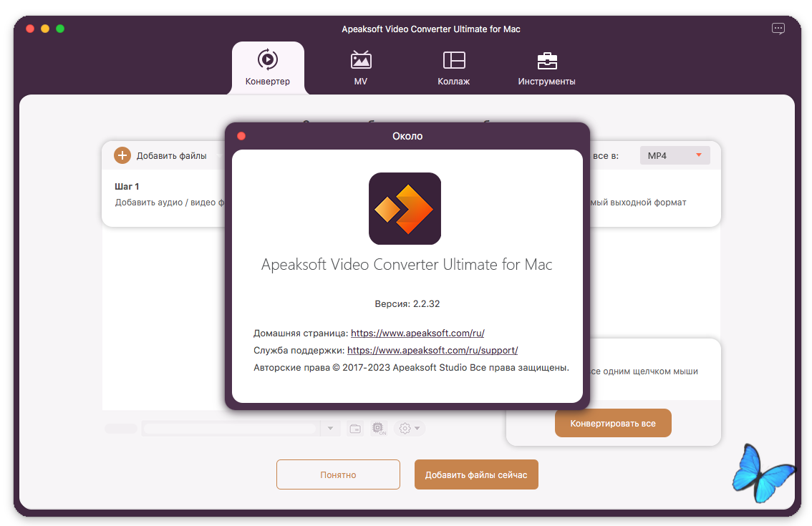Click the save path input field
The height and width of the screenshot is (526, 812).
(229, 429)
